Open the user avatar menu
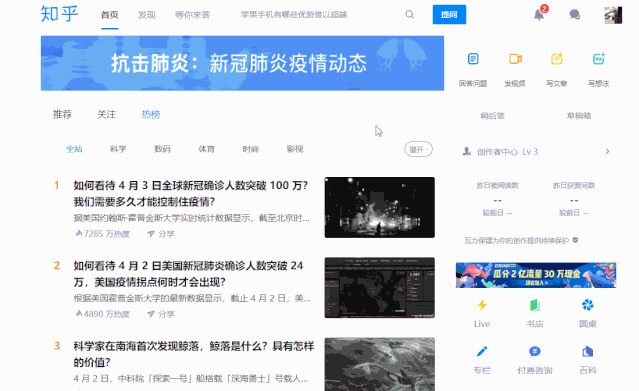 [x=613, y=15]
